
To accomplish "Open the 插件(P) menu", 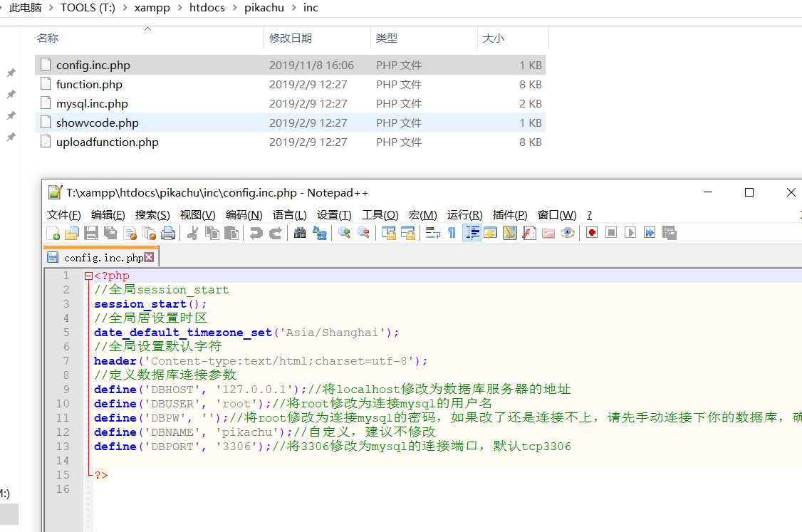I will [x=510, y=215].
